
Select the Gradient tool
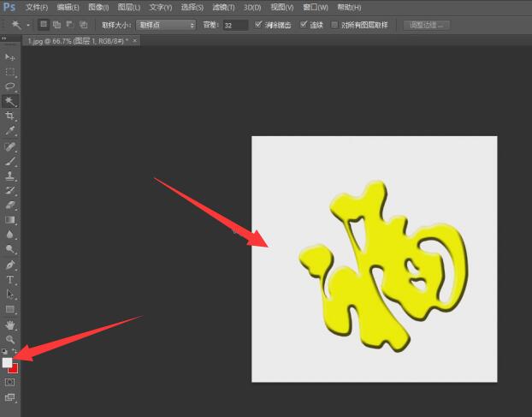tap(10, 220)
